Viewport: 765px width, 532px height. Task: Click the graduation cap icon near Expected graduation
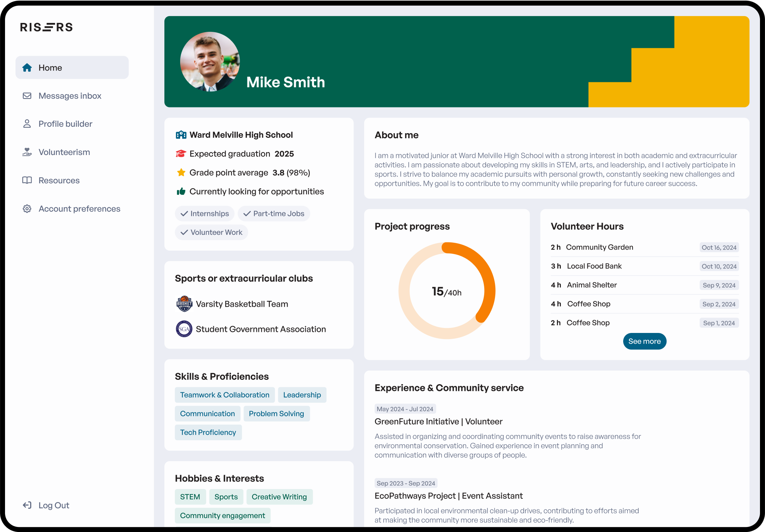[181, 154]
